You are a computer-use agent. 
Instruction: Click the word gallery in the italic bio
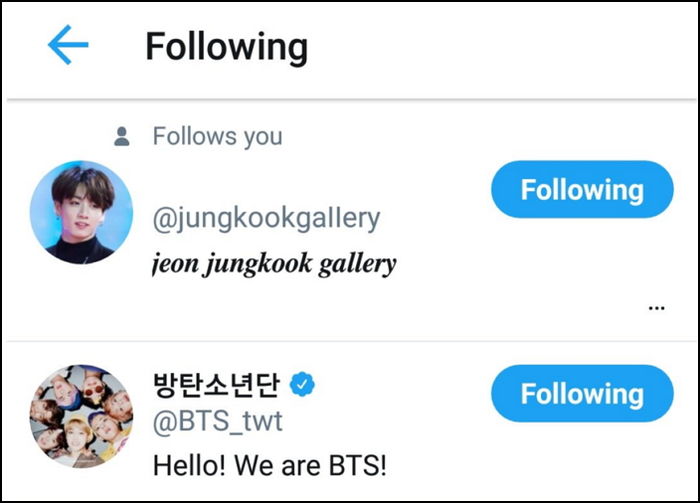click(x=359, y=264)
